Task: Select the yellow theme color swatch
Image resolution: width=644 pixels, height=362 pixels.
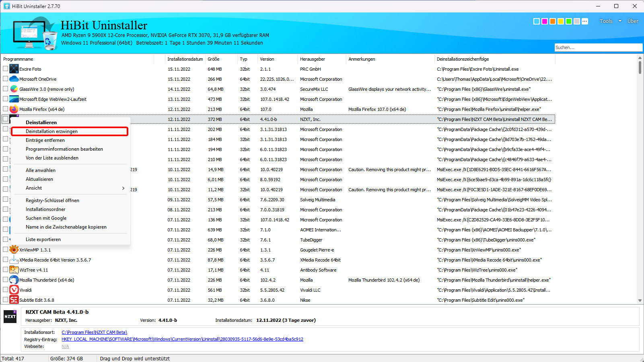Action: coord(561,21)
